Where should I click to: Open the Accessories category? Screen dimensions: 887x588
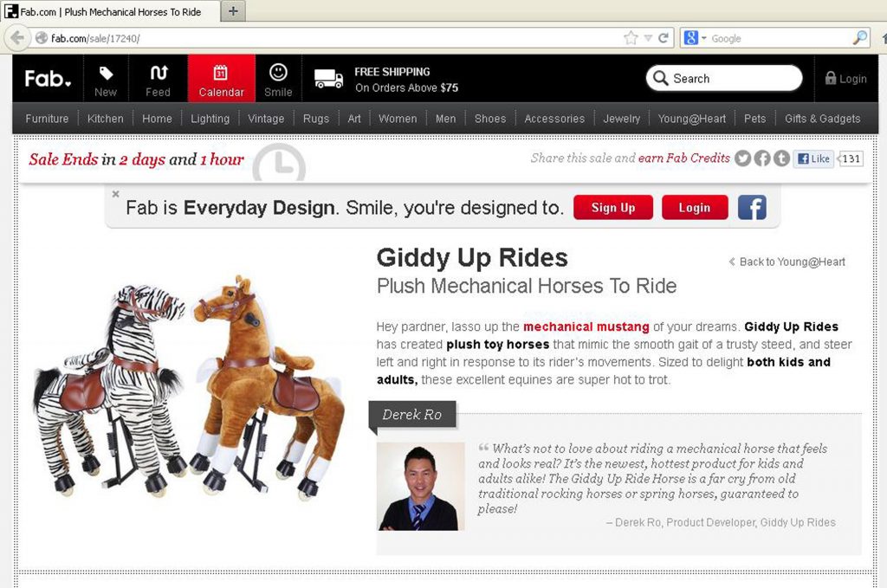(554, 119)
